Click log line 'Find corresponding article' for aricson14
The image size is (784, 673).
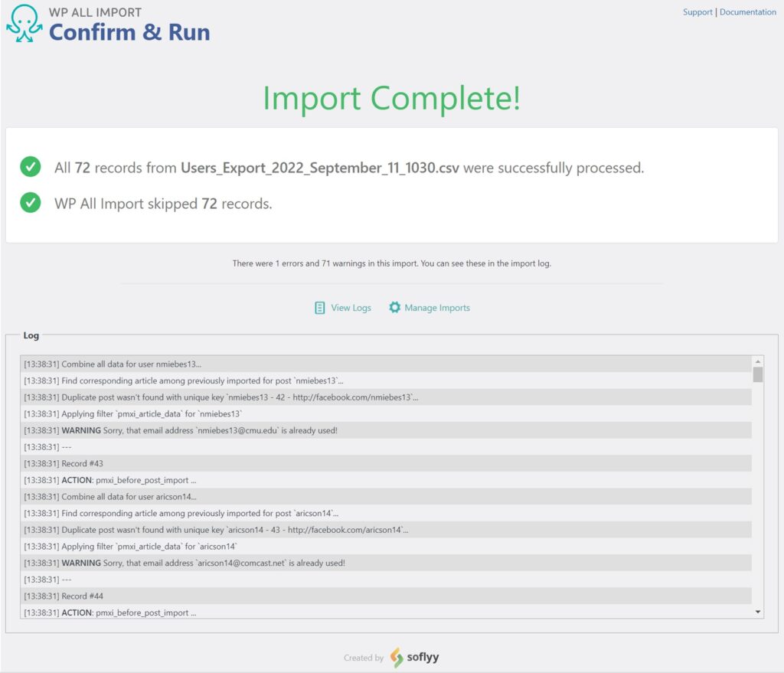386,513
